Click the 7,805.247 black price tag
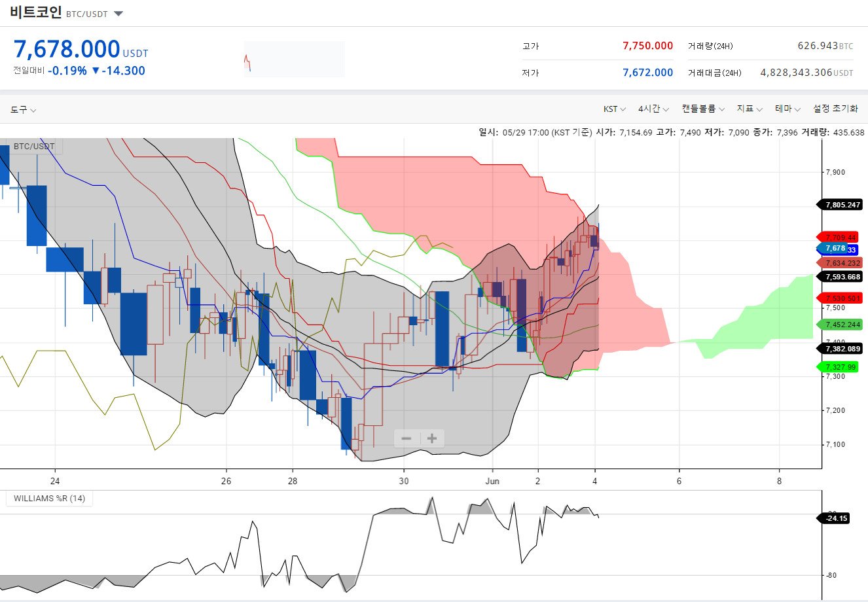Image resolution: width=868 pixels, height=602 pixels. [x=841, y=205]
